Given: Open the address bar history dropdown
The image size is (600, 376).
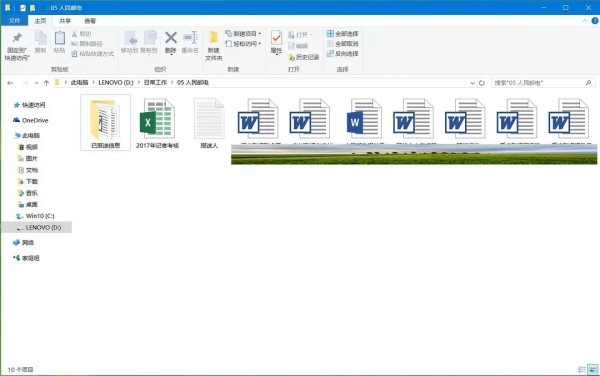Looking at the screenshot, I should coord(473,83).
